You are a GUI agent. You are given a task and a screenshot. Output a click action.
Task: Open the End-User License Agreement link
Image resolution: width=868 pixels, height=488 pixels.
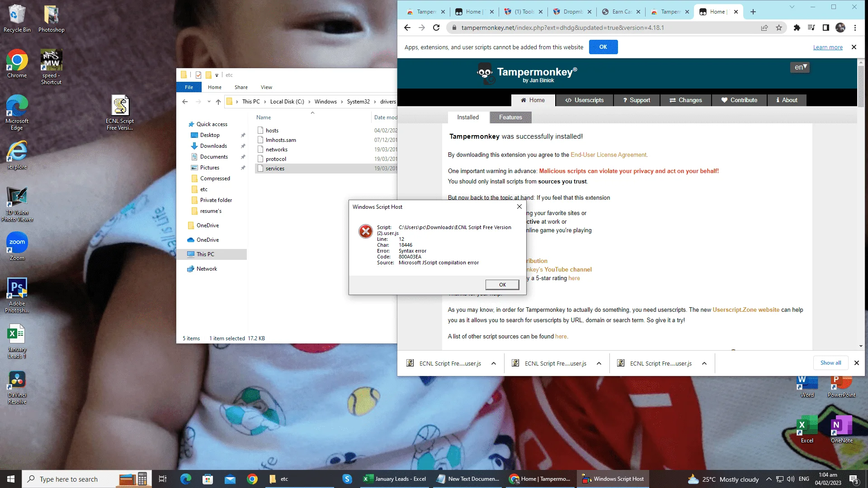pos(609,155)
